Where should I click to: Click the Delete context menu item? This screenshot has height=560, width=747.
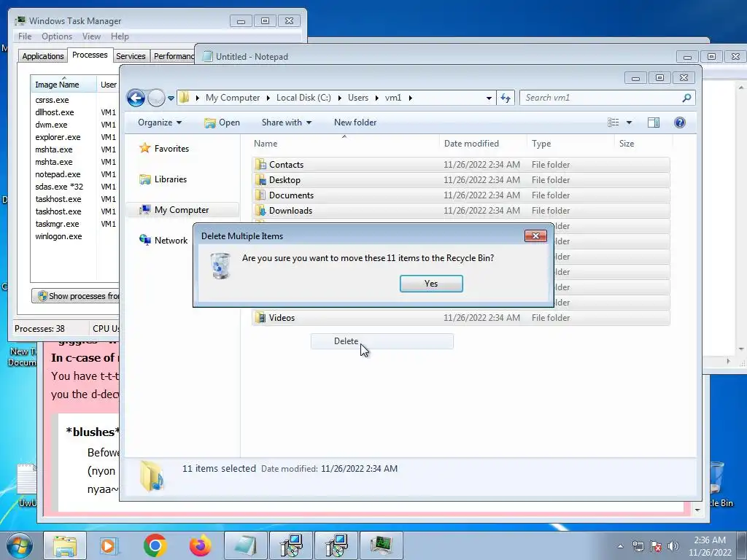coord(382,341)
